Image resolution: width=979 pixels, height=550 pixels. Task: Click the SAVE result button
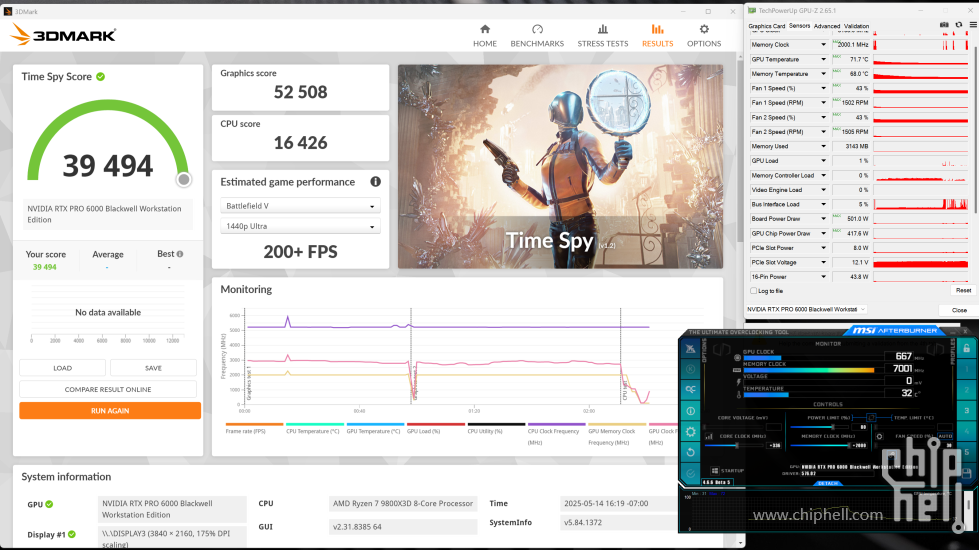[153, 368]
